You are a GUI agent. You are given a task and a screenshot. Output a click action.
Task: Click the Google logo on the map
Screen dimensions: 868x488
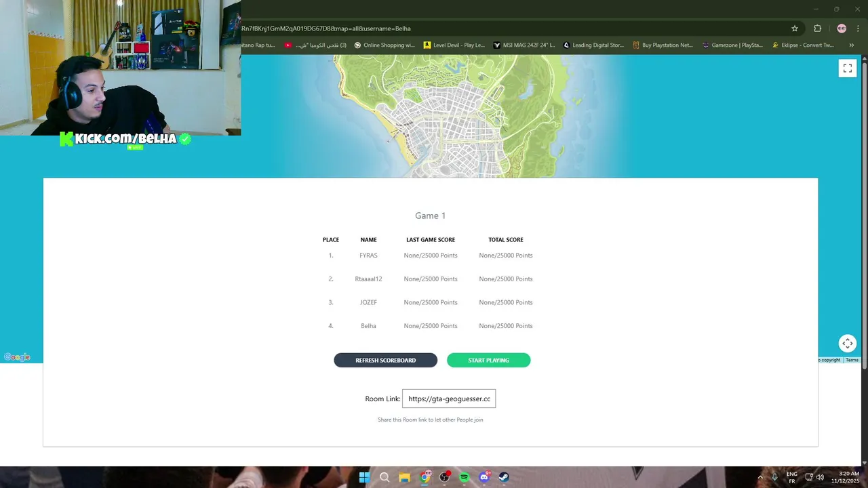point(17,357)
